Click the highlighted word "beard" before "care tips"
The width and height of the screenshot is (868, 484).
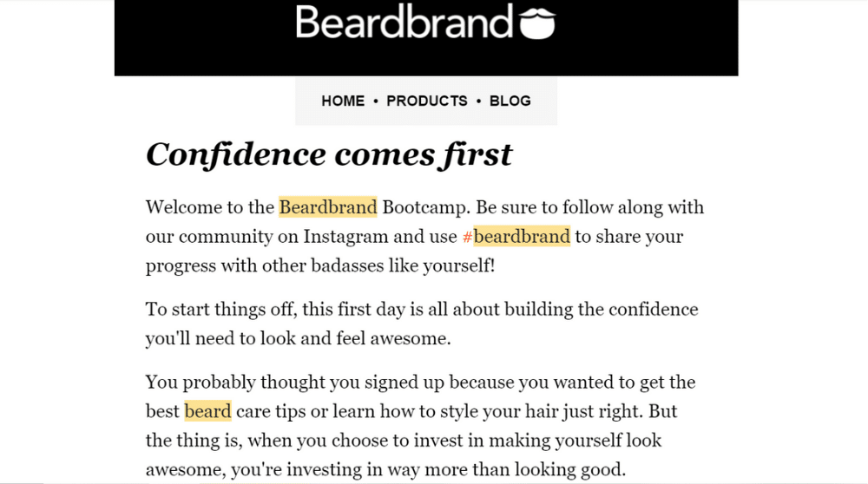click(x=207, y=410)
